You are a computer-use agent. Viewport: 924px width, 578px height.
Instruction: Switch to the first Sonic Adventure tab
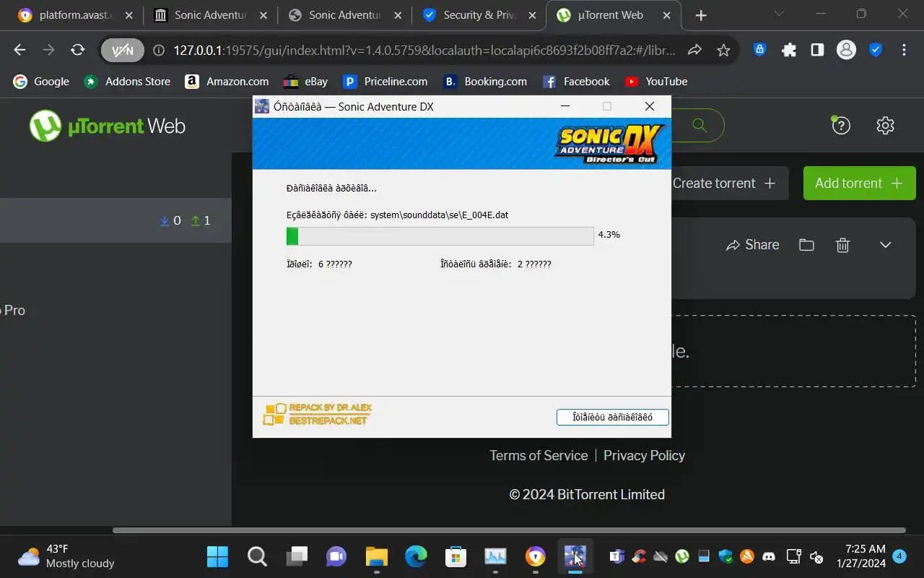[209, 15]
